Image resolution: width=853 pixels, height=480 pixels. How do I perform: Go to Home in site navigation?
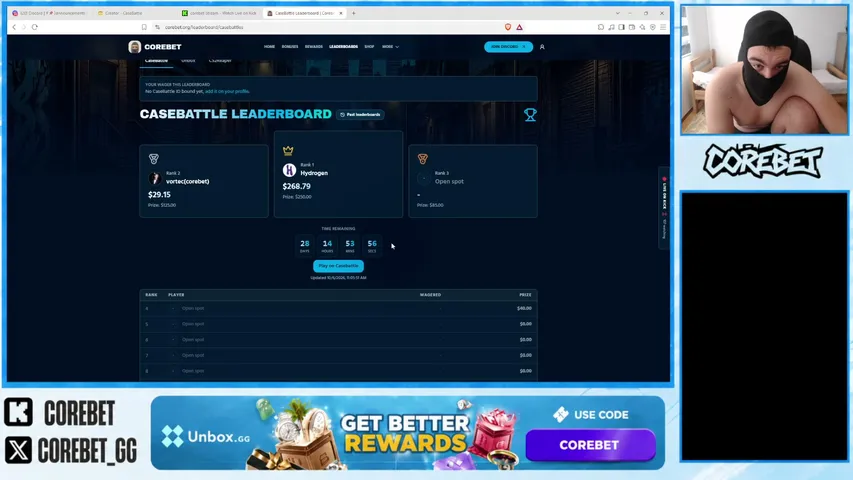[269, 47]
